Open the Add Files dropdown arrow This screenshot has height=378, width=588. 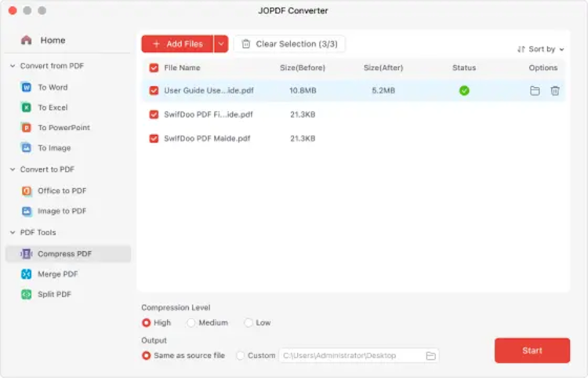[x=220, y=44]
